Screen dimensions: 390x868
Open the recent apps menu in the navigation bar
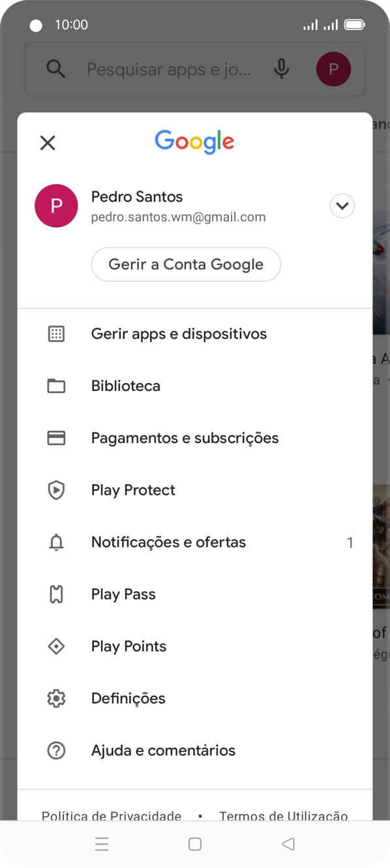tap(102, 844)
